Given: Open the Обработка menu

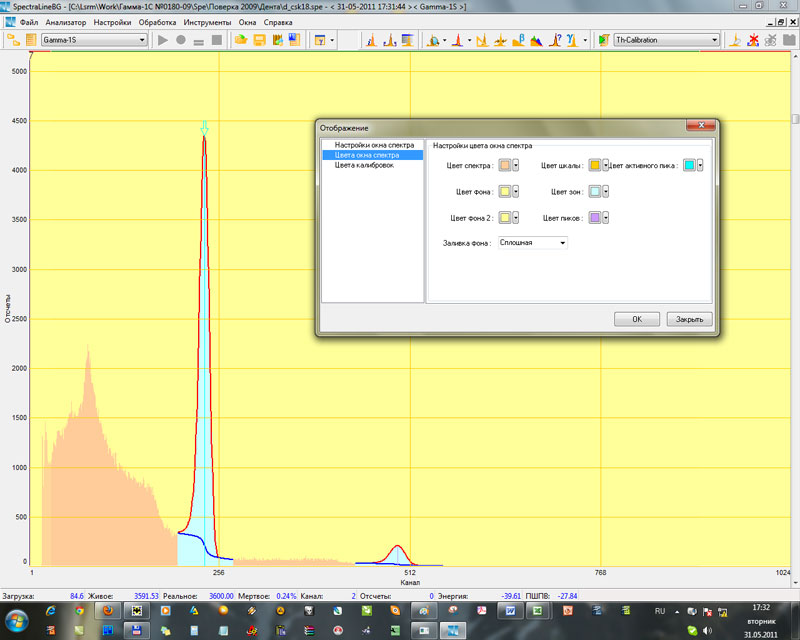Looking at the screenshot, I should click(x=157, y=22).
